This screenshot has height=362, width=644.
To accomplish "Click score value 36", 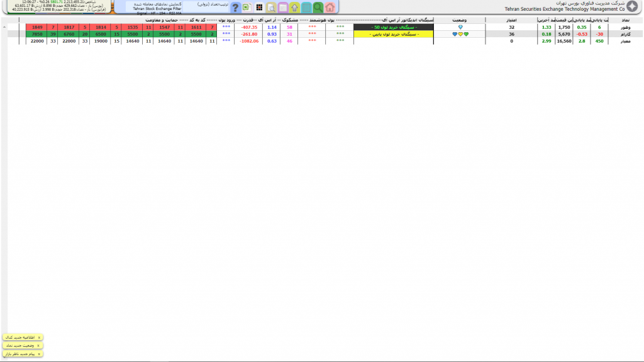I will pos(511,34).
